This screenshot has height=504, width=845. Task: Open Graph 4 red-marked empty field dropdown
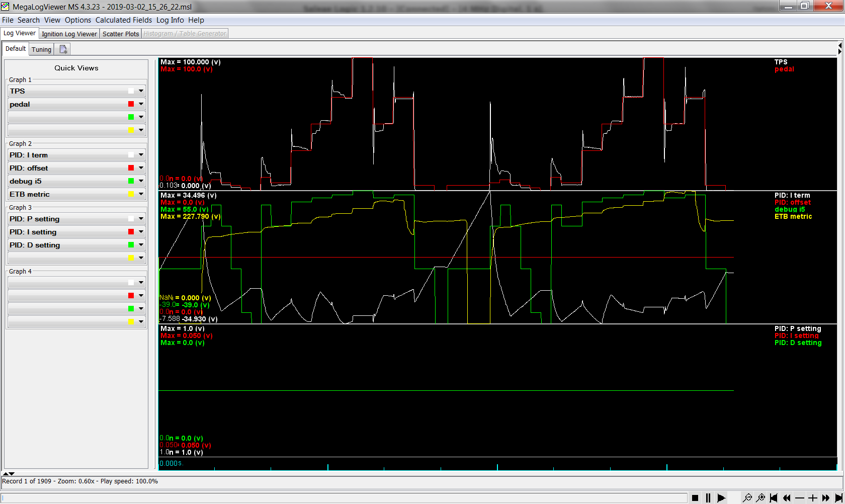(141, 296)
